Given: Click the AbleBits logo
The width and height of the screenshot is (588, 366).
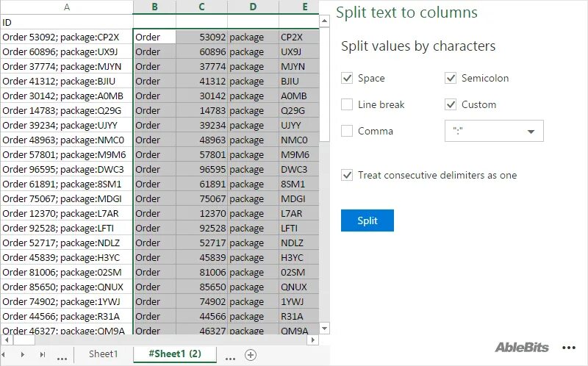Looking at the screenshot, I should 520,348.
